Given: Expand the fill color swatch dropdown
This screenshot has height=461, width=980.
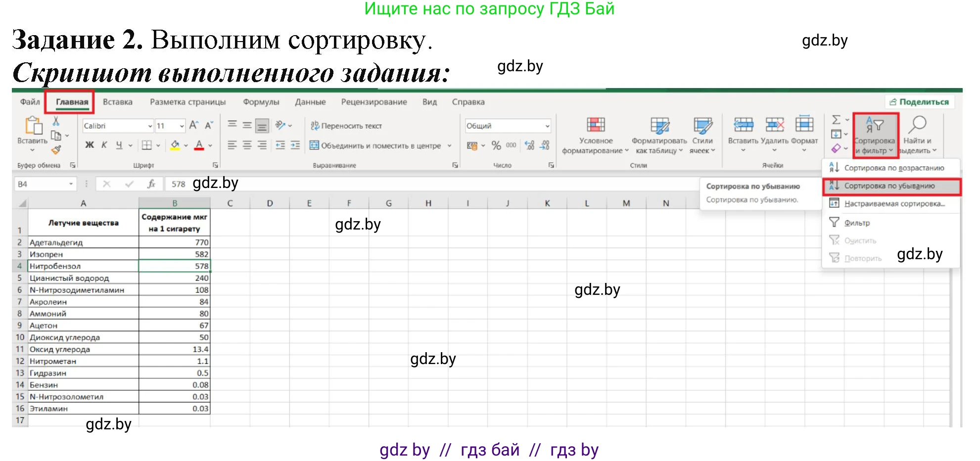Looking at the screenshot, I should click(x=186, y=145).
